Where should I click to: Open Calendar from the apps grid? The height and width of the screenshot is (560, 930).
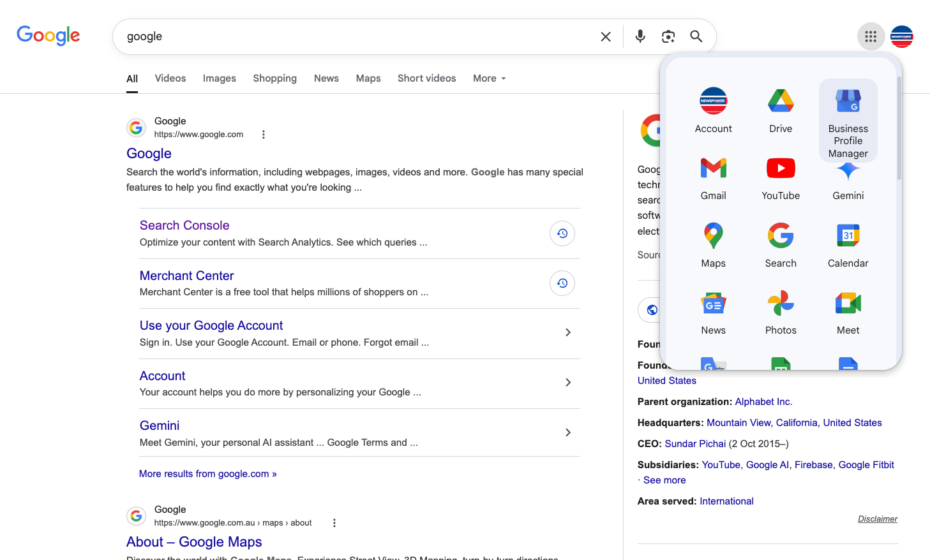[848, 246]
